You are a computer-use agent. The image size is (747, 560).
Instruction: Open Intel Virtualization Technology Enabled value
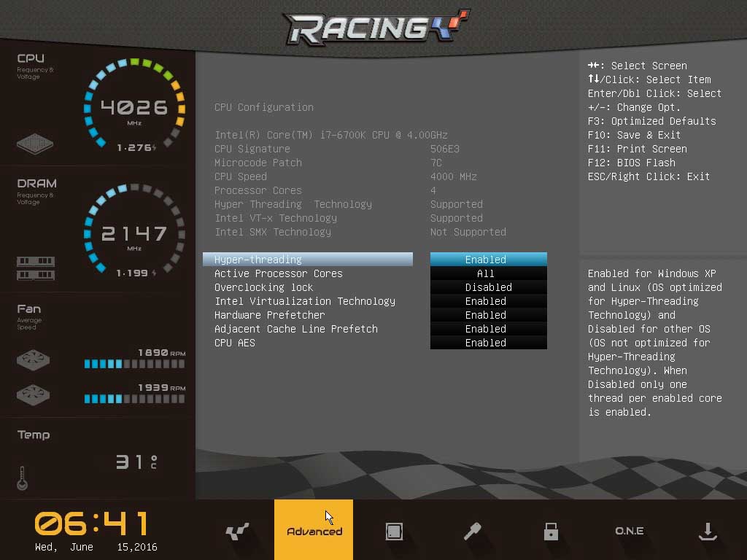488,301
